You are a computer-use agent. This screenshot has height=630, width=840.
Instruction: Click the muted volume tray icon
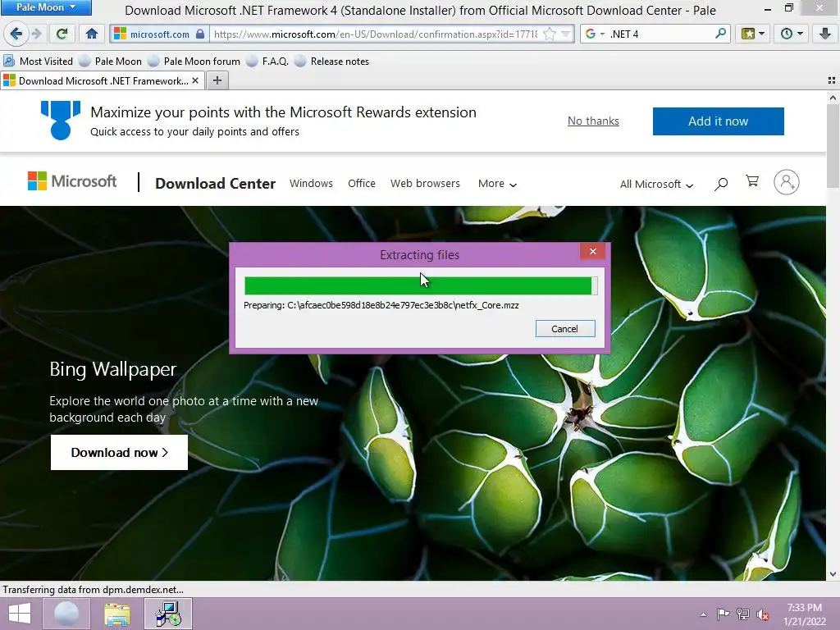point(762,614)
